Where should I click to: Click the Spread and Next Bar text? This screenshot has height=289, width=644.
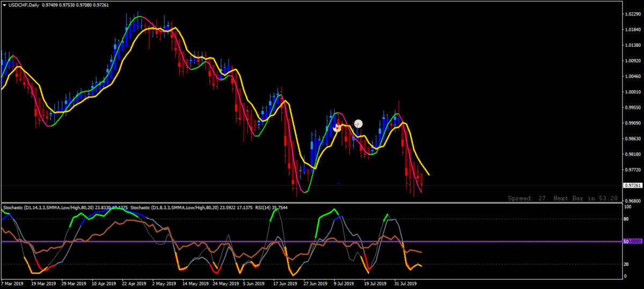pos(563,198)
